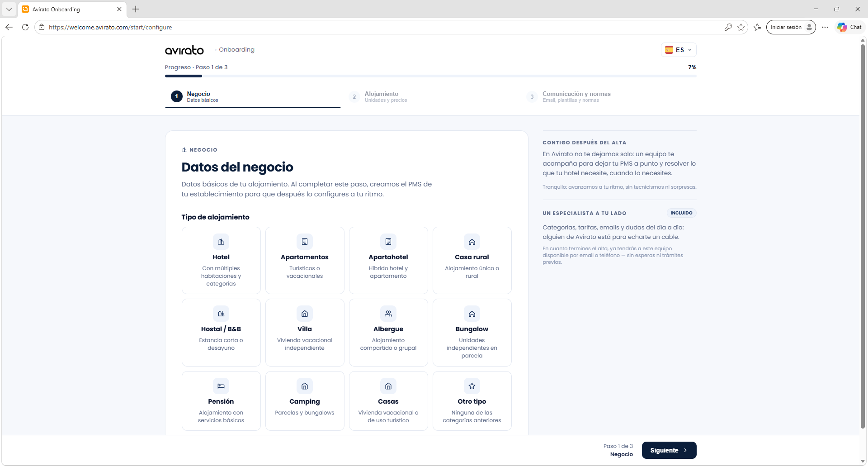
Task: Click the password key icon
Action: [728, 27]
